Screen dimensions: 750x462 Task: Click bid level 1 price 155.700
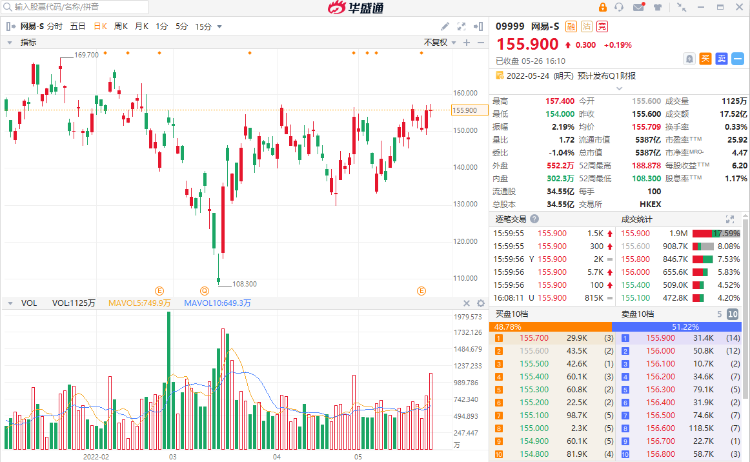(534, 338)
